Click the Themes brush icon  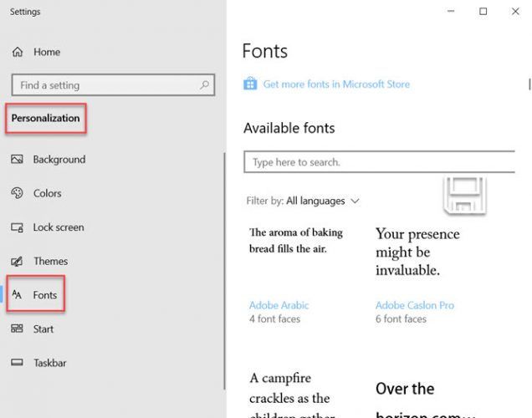coord(17,261)
